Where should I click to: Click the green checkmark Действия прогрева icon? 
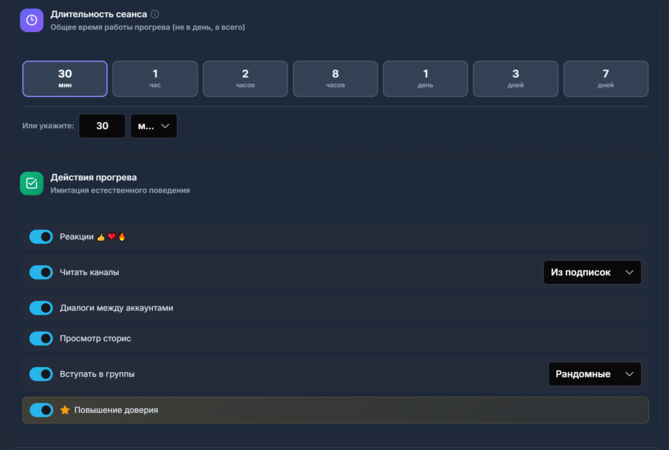tap(31, 183)
